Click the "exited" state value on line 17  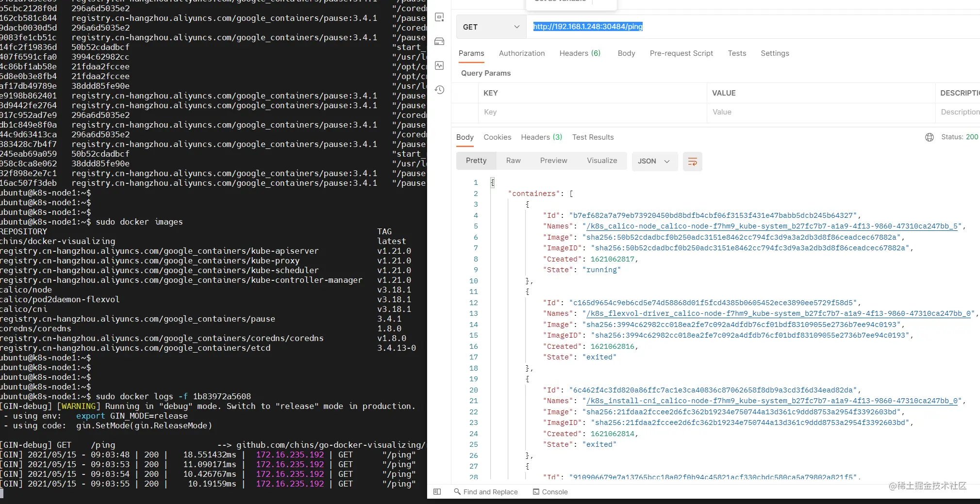(599, 358)
